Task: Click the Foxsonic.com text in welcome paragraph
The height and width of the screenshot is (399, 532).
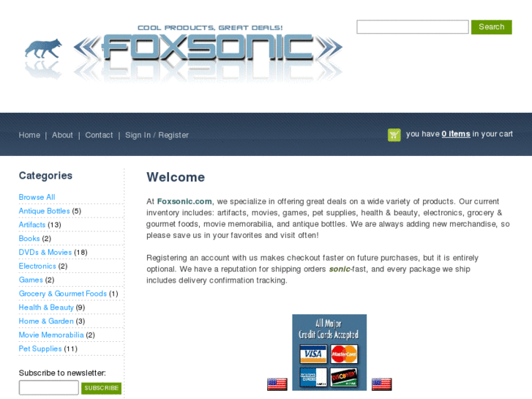Action: pos(184,201)
